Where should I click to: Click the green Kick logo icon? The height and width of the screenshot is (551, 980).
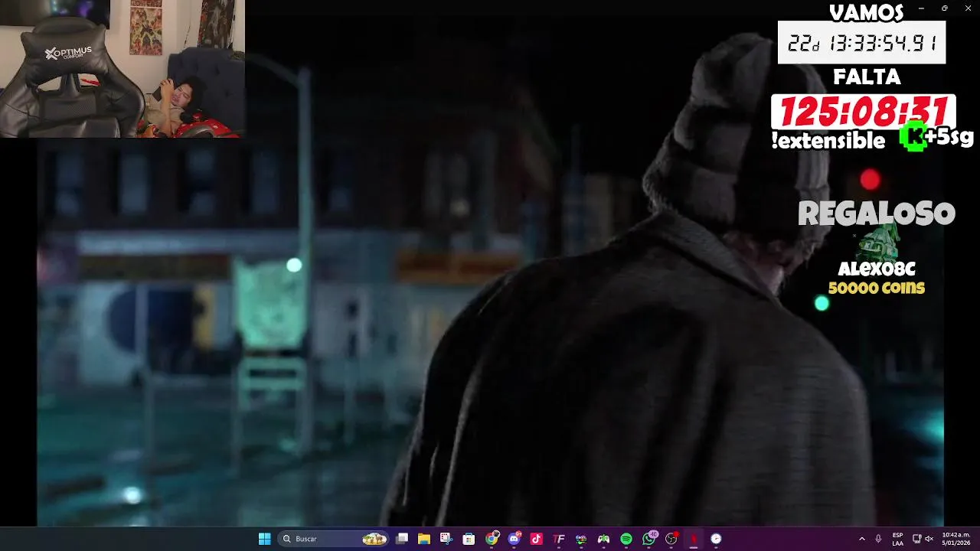[913, 137]
